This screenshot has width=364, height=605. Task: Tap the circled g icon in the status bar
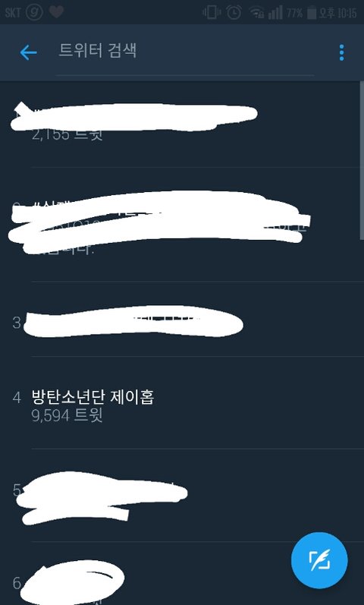pyautogui.click(x=34, y=12)
